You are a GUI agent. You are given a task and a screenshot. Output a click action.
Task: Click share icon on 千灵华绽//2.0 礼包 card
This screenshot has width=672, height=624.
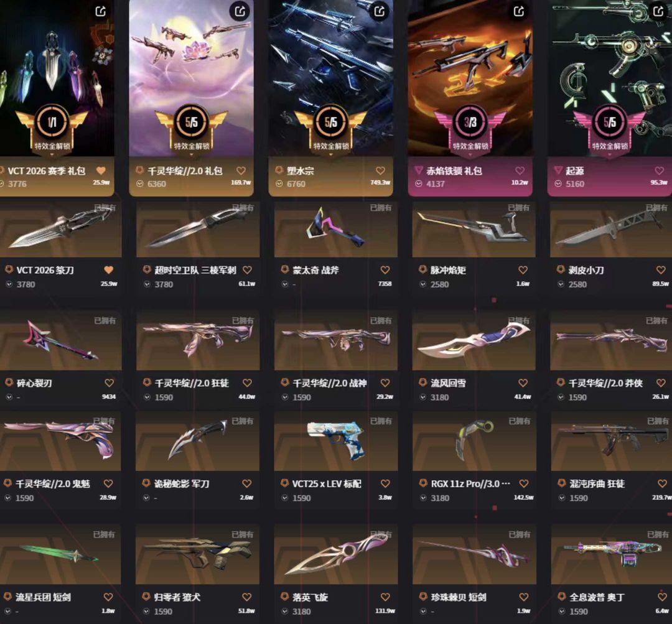[x=240, y=11]
